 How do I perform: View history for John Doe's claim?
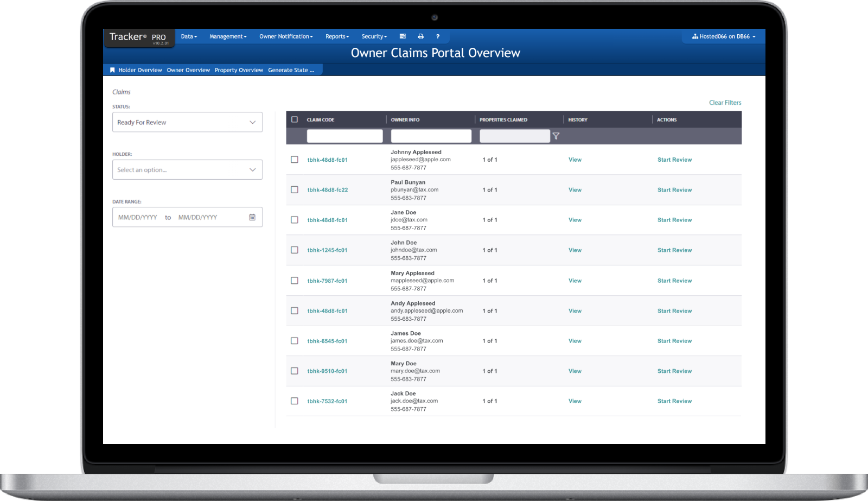tap(575, 250)
